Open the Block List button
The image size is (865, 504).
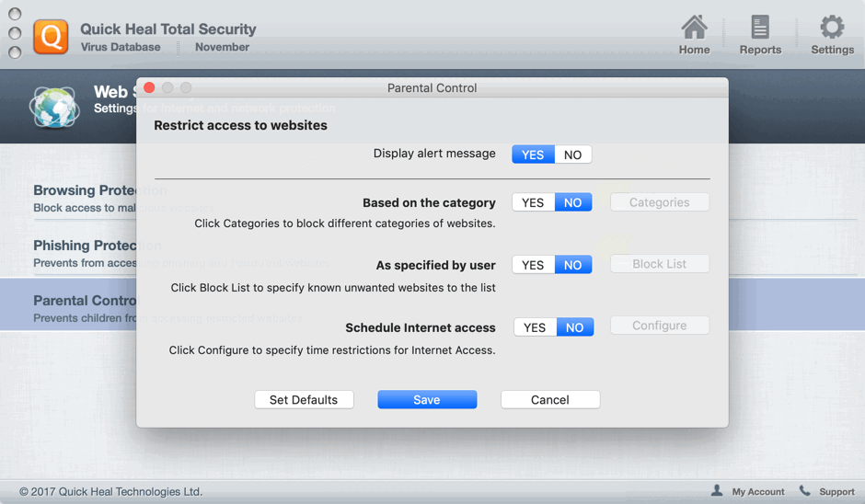coord(659,264)
